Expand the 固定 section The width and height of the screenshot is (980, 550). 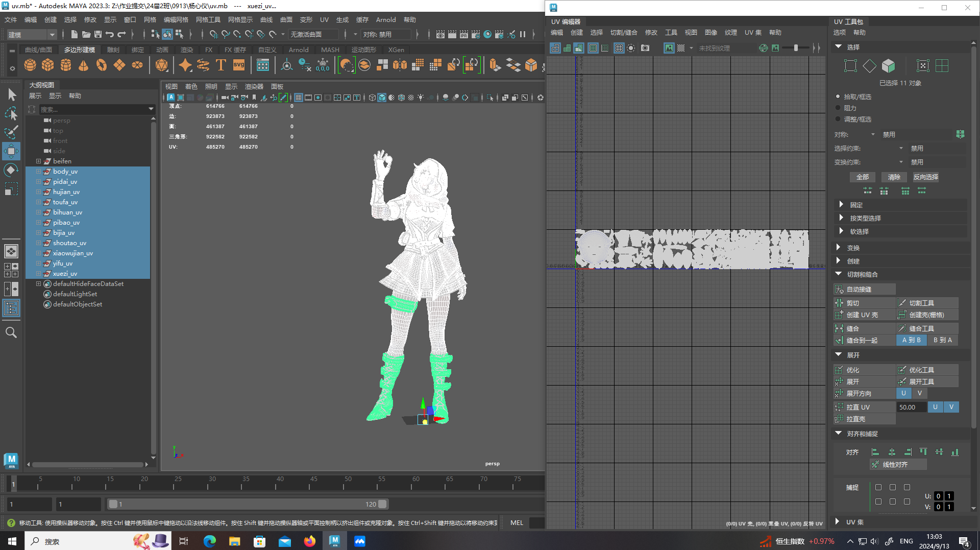pos(841,204)
